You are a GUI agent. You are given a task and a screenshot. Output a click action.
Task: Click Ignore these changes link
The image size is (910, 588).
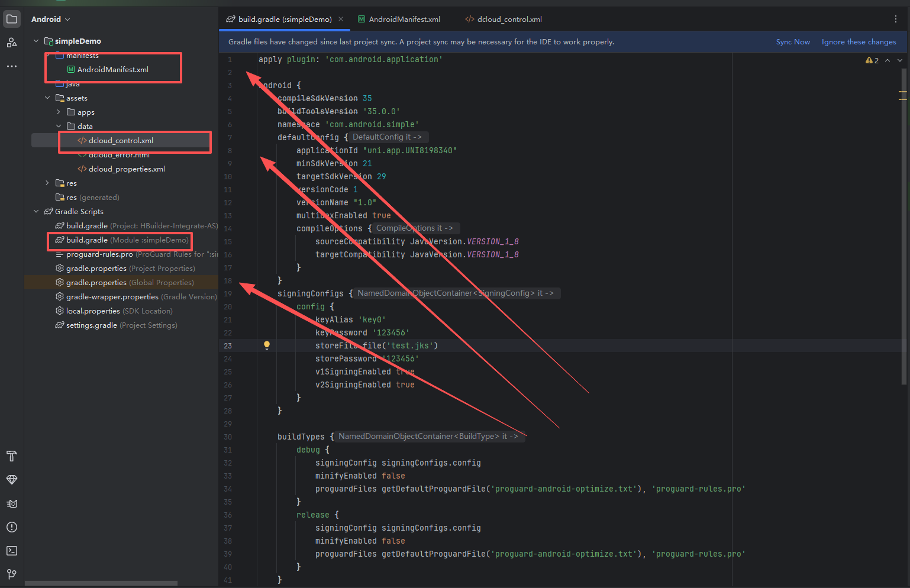tap(859, 42)
